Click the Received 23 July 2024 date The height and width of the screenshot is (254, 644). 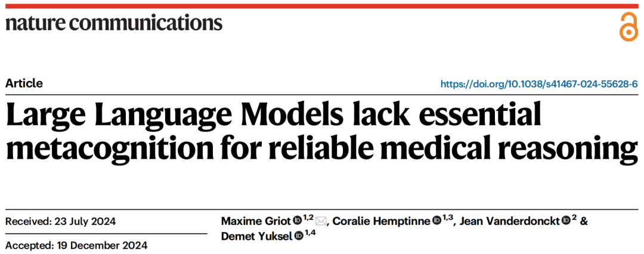pos(61,222)
